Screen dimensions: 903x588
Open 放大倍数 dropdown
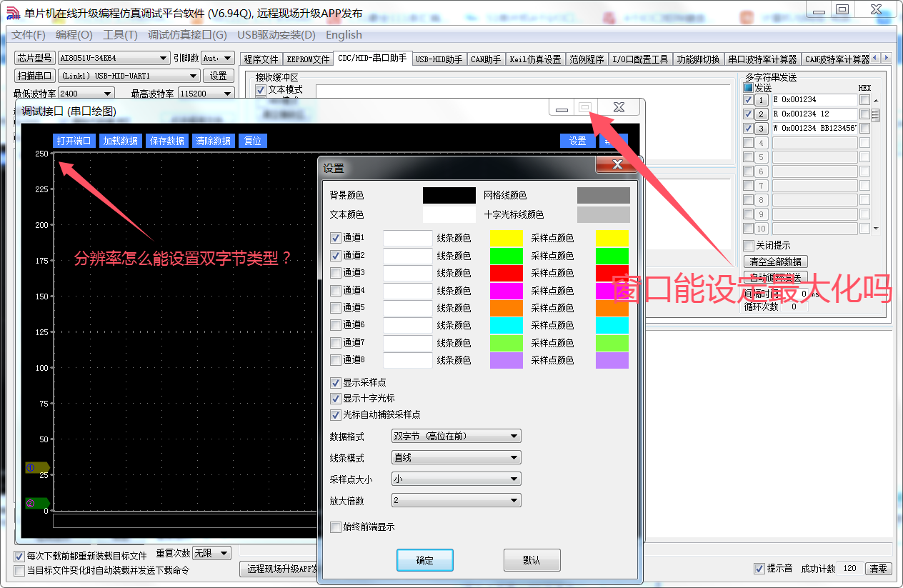457,500
